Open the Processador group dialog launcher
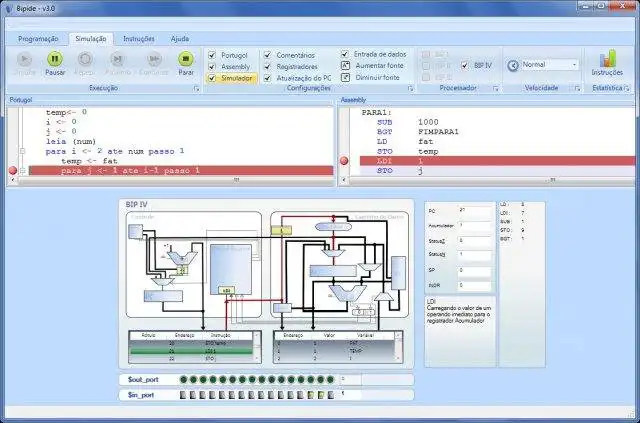Image resolution: width=640 pixels, height=423 pixels. pos(496,88)
